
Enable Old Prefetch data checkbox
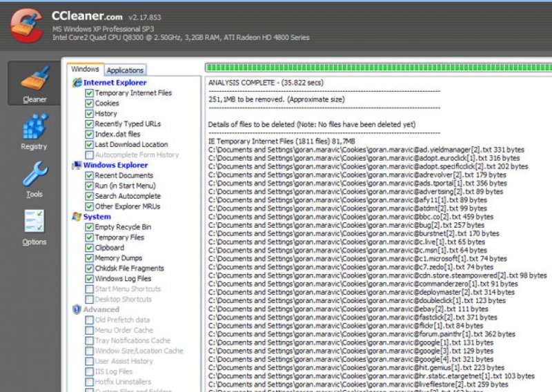pyautogui.click(x=90, y=320)
